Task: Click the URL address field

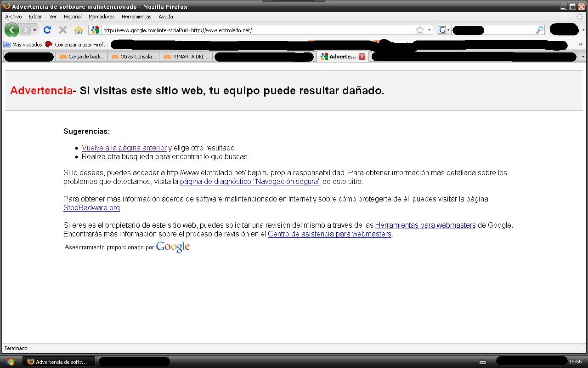Action: tap(257, 30)
